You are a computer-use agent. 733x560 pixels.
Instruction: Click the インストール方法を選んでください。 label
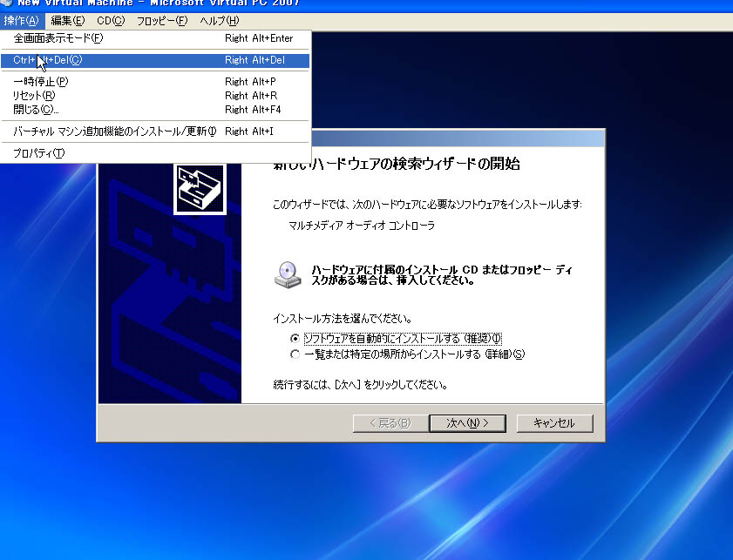coord(343,319)
